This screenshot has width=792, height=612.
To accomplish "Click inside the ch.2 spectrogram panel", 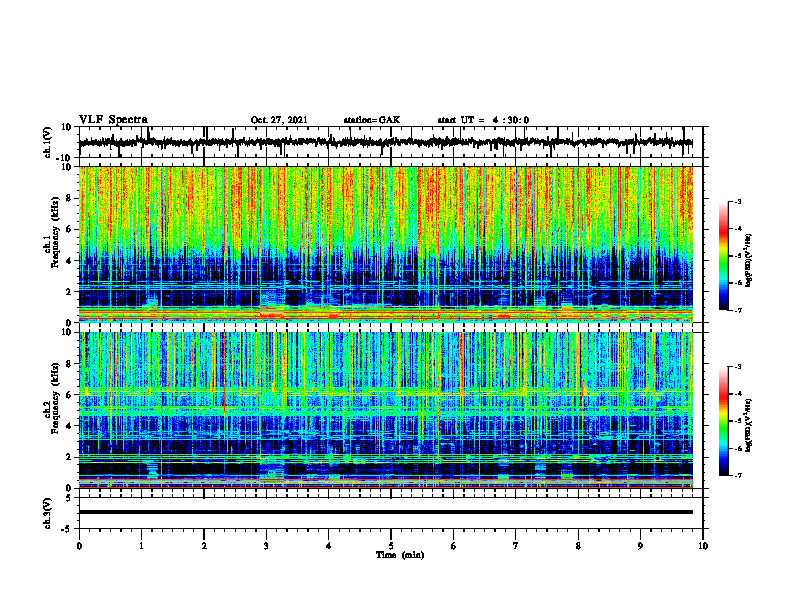I will [x=385, y=410].
